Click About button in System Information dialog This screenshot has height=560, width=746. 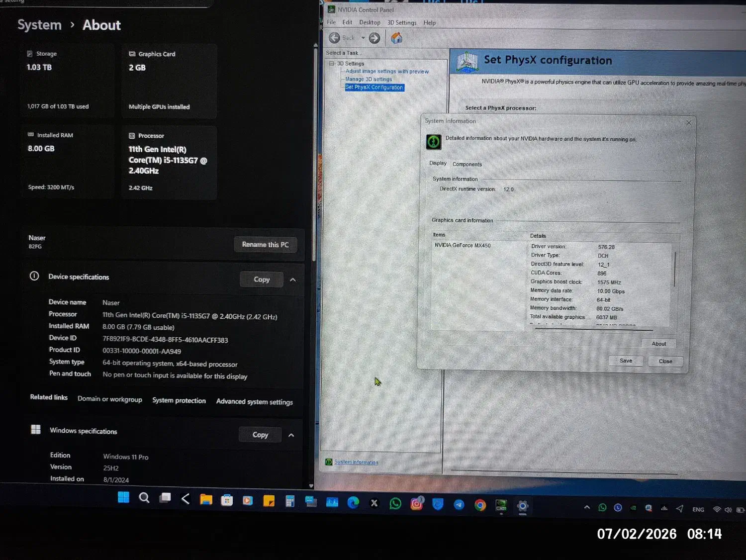[x=659, y=344]
